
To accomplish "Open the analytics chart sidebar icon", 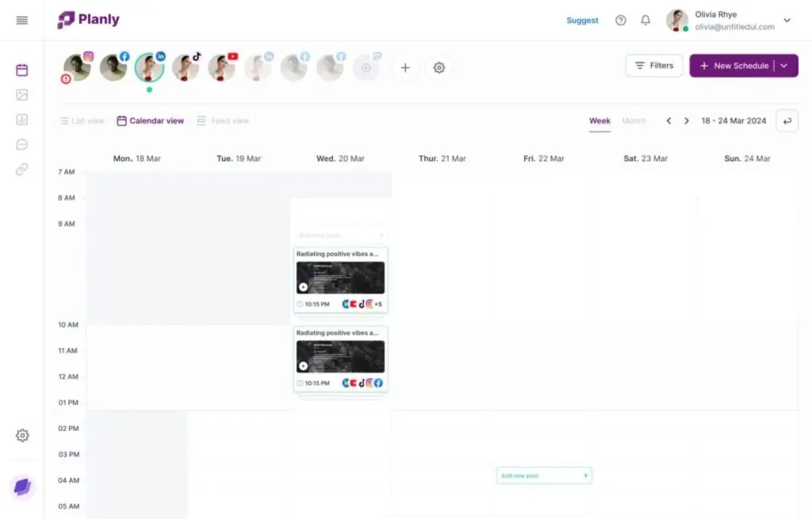I will pyautogui.click(x=22, y=120).
